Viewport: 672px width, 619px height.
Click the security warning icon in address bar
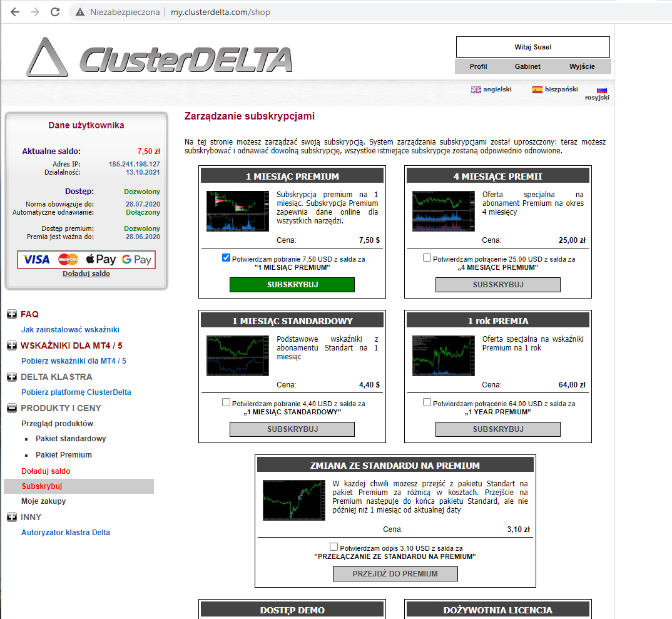[x=79, y=12]
